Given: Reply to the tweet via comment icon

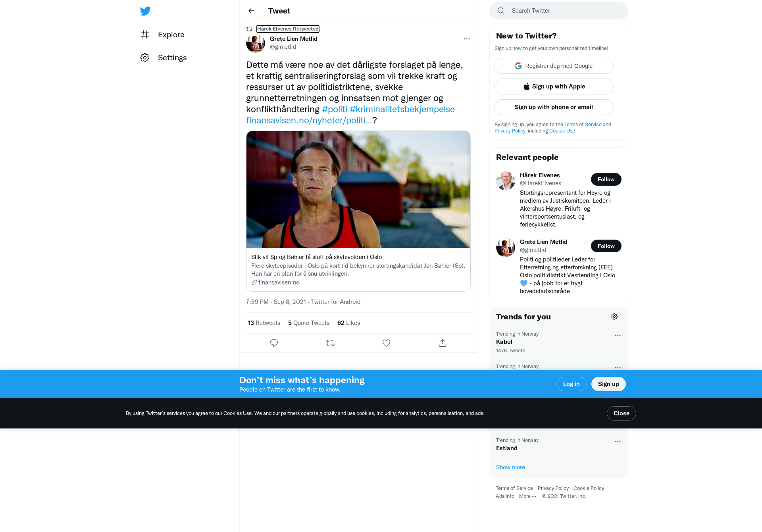Looking at the screenshot, I should pyautogui.click(x=274, y=343).
